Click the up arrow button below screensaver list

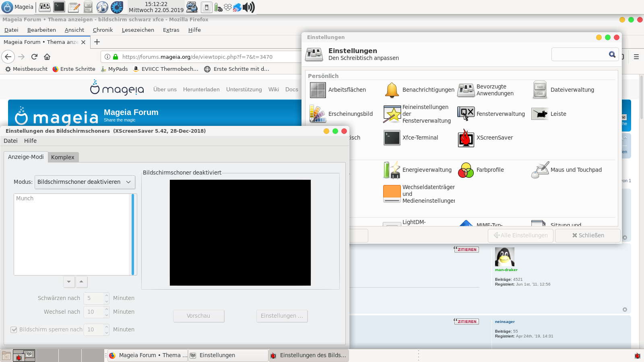click(81, 282)
